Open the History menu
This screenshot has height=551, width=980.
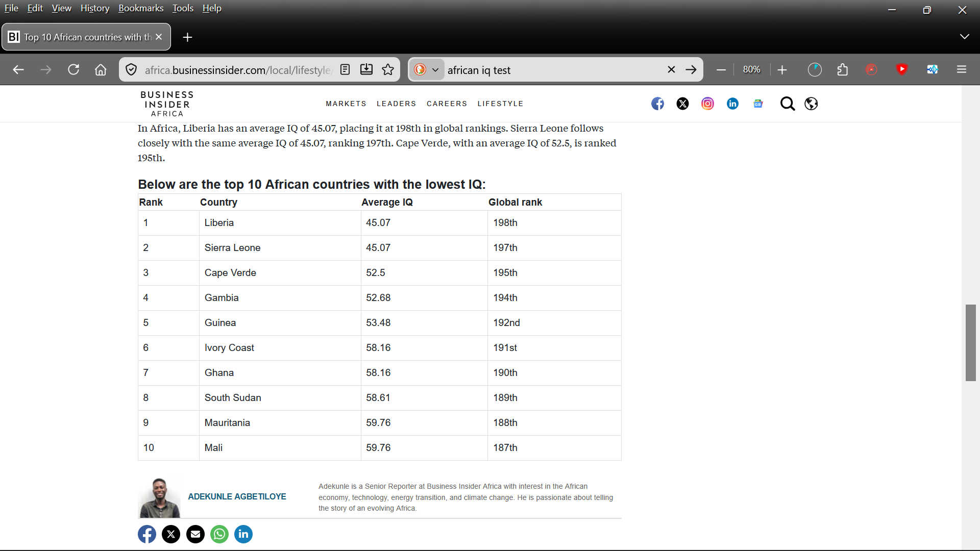(x=95, y=8)
